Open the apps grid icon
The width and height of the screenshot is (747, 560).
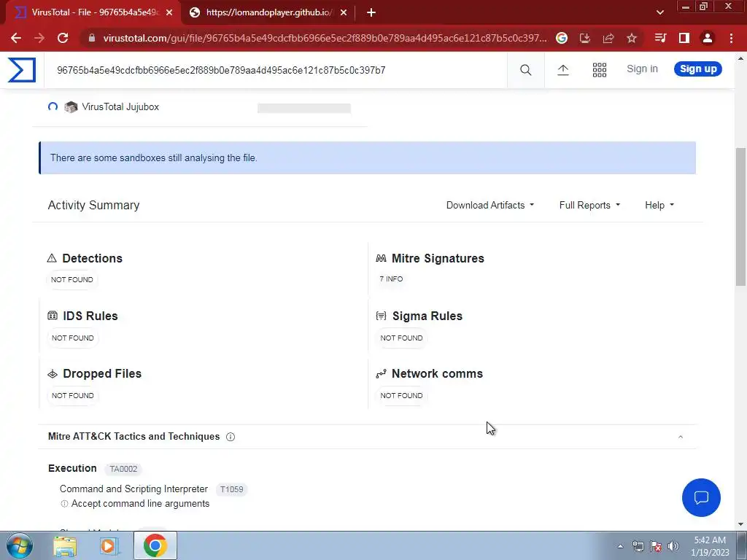tap(600, 70)
